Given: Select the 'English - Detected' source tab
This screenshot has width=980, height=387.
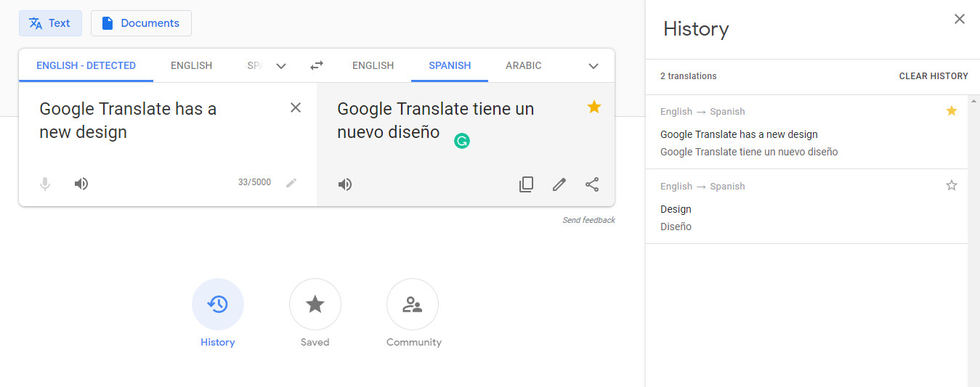Looking at the screenshot, I should click(86, 65).
